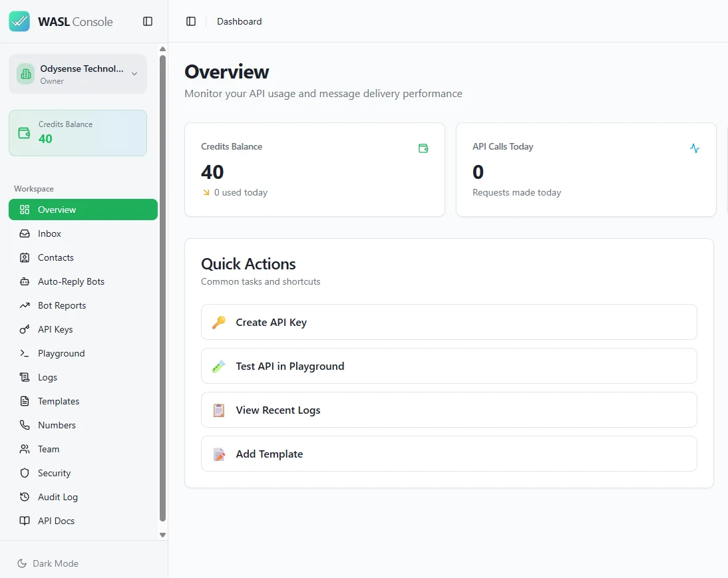The height and width of the screenshot is (578, 728).
Task: Click the wallet icon in Credits Balance card
Action: [x=423, y=148]
